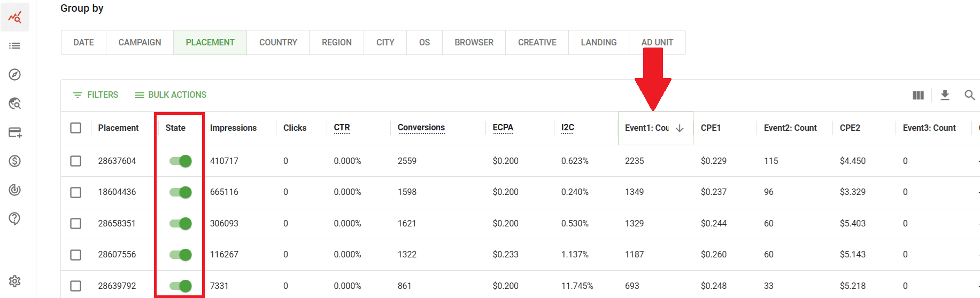
Task: Tick the checkbox for placement 18604436
Action: 76,192
